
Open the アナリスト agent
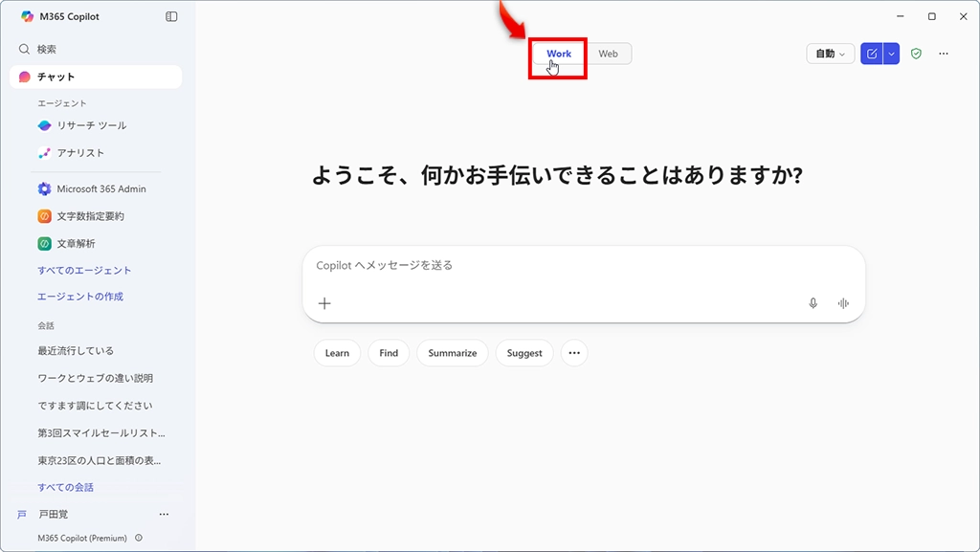[71, 153]
